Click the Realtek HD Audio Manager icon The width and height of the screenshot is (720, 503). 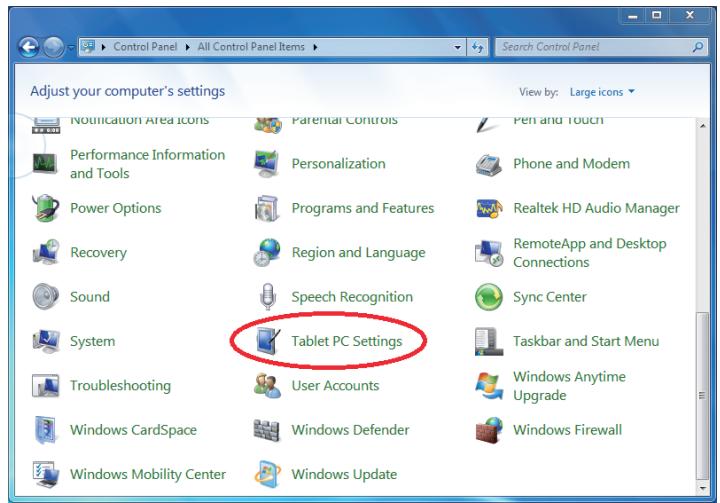click(489, 209)
